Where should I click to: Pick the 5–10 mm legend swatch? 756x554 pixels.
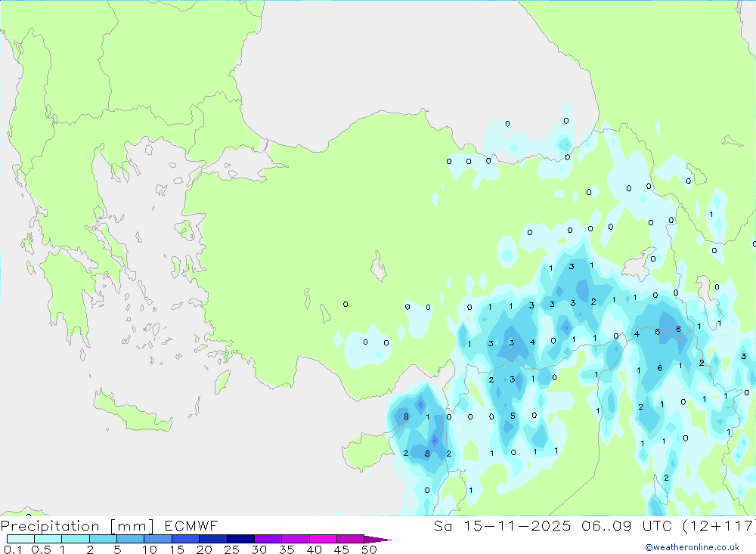coord(131,539)
